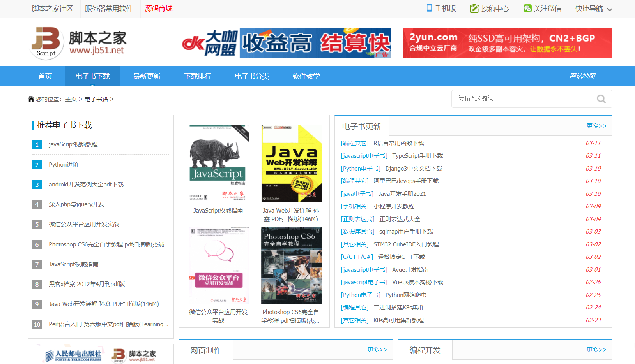Select 最新更新 nav tab
The height and width of the screenshot is (364, 635).
tap(147, 76)
